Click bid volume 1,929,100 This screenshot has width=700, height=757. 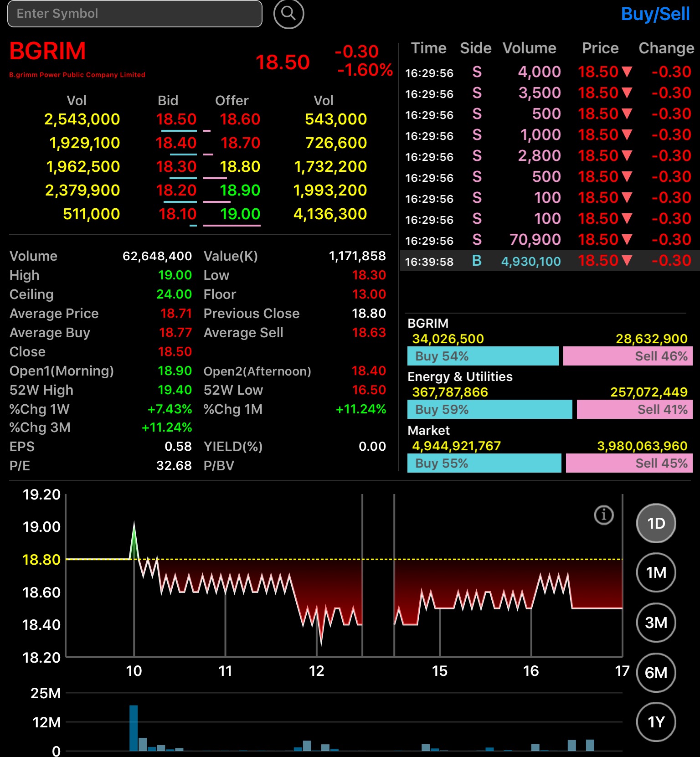click(x=85, y=143)
